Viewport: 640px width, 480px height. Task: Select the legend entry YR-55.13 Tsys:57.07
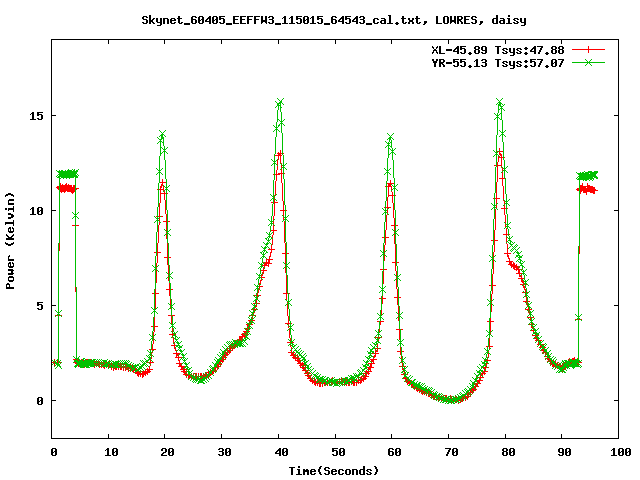point(498,63)
